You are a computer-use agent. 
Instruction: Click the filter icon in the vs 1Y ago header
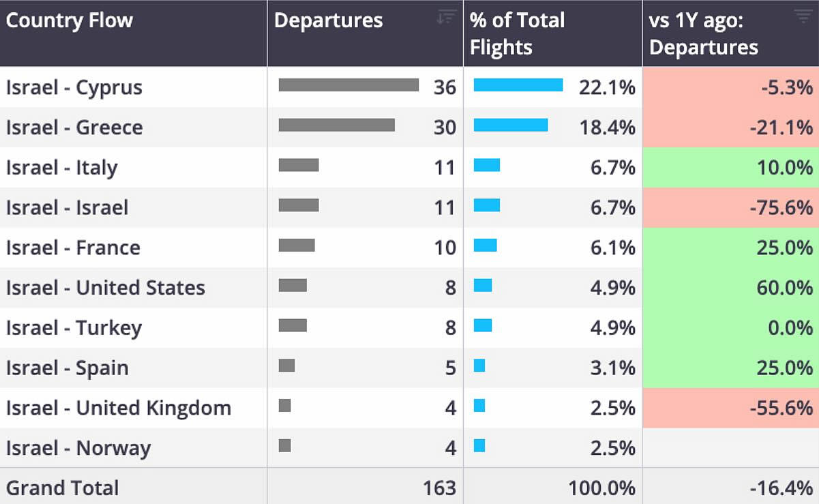point(803,17)
